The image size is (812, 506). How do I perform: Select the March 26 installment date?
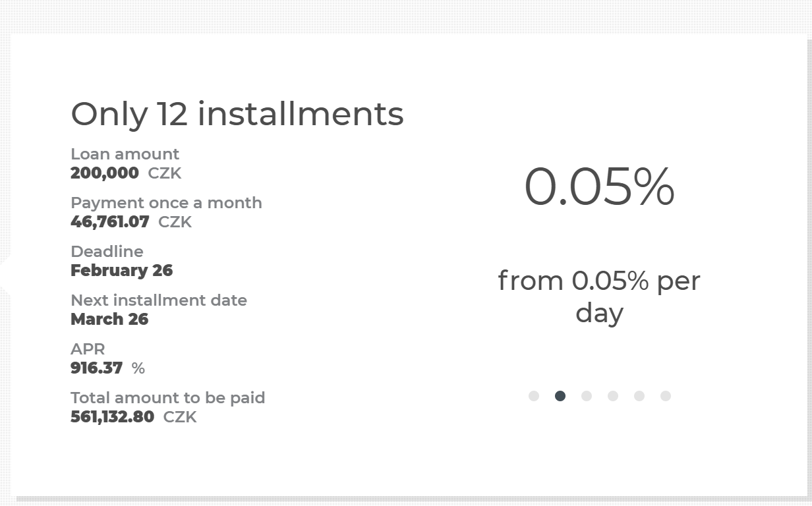(x=109, y=320)
